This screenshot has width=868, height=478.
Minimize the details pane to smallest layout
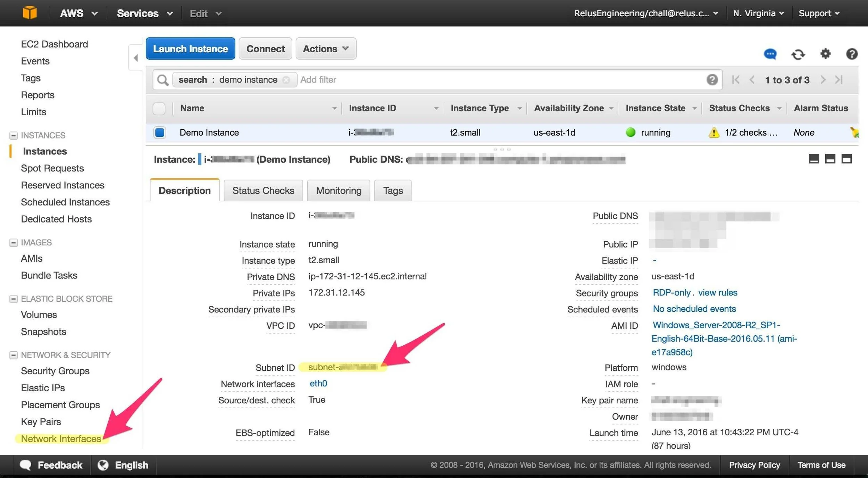(814, 159)
